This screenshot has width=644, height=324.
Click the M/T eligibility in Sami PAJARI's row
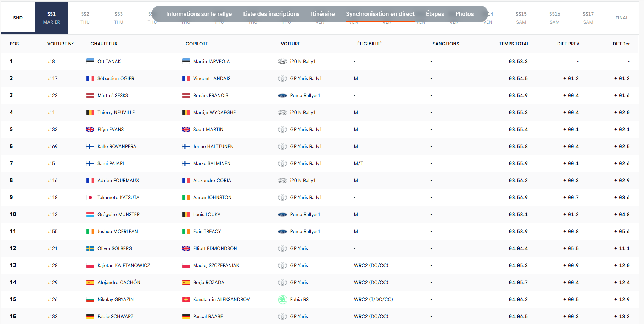tap(358, 164)
